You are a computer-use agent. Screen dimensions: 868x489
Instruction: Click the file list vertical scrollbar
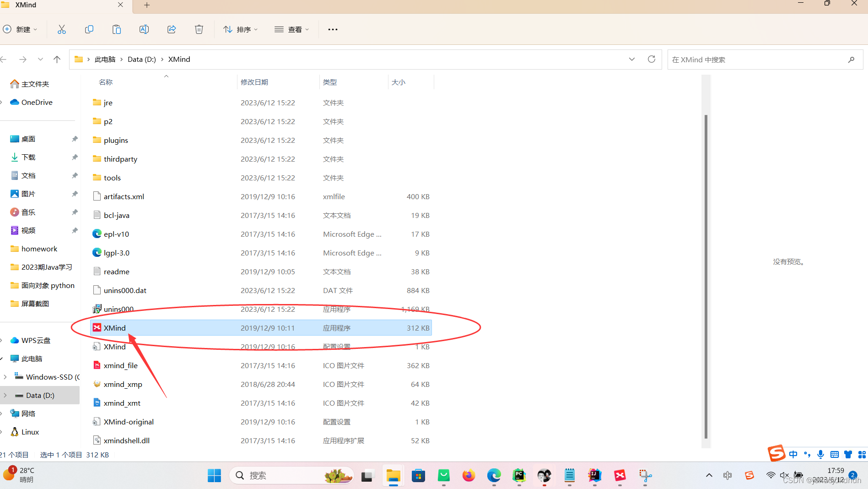(706, 276)
